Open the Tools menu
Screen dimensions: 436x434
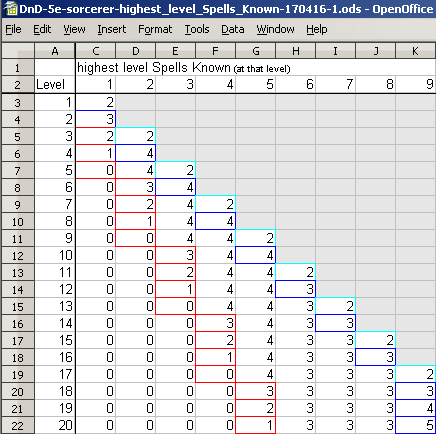point(197,29)
